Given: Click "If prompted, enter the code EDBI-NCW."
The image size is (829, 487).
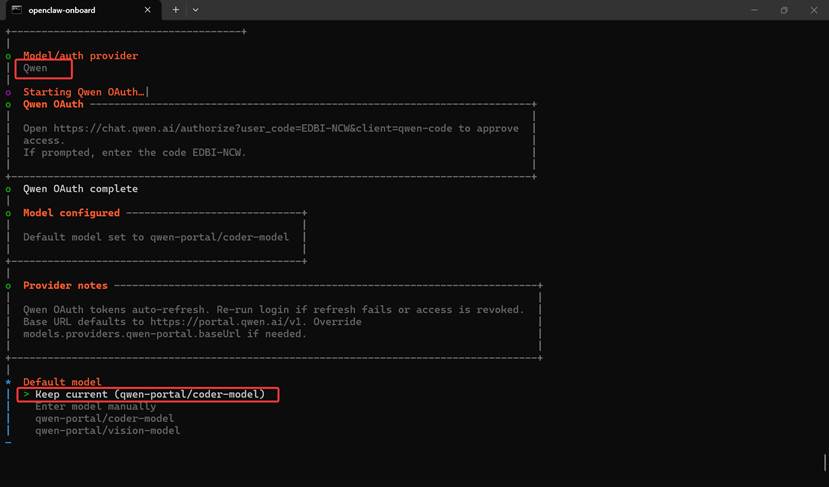Looking at the screenshot, I should pyautogui.click(x=135, y=153).
